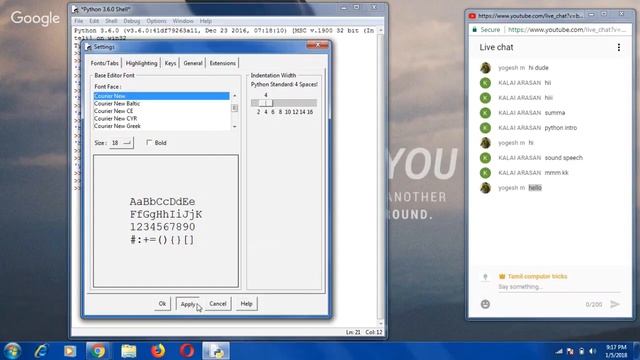Image resolution: width=640 pixels, height=360 pixels.
Task: Open File Explorer folder icon in taskbar
Action: 129,351
